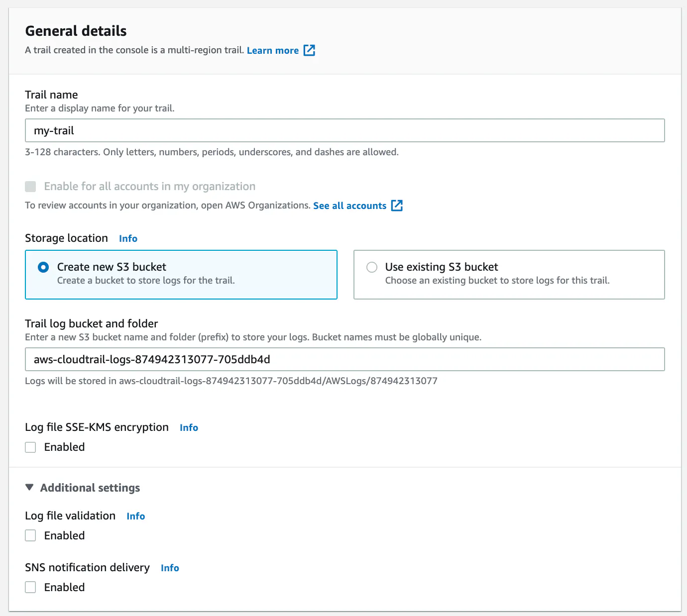Click external link icon beside See all accounts
This screenshot has width=687, height=616.
point(397,205)
